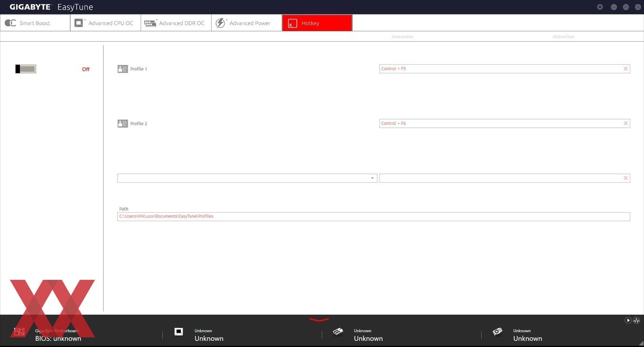Select the Hotkey tab
This screenshot has height=347, width=644.
317,23
